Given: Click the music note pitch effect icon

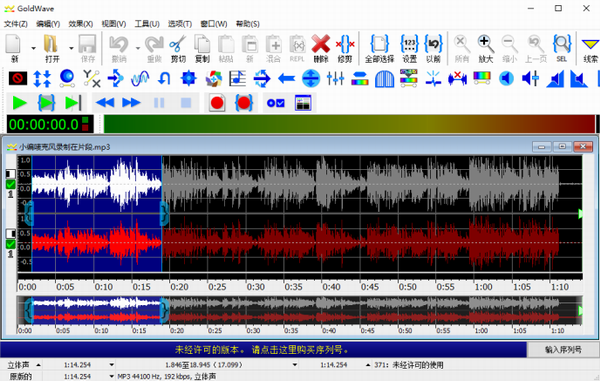Looking at the screenshot, I should click(237, 78).
